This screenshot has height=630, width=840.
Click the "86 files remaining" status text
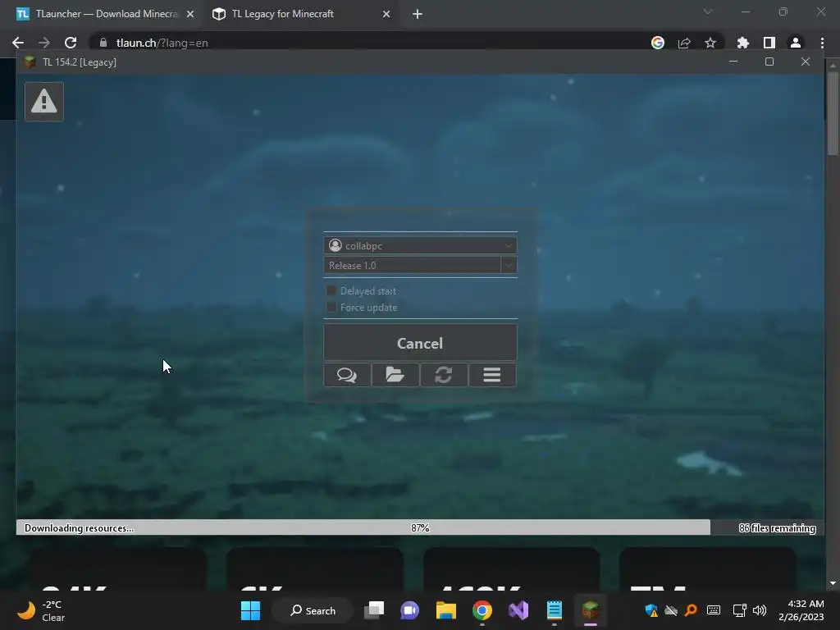click(x=777, y=527)
